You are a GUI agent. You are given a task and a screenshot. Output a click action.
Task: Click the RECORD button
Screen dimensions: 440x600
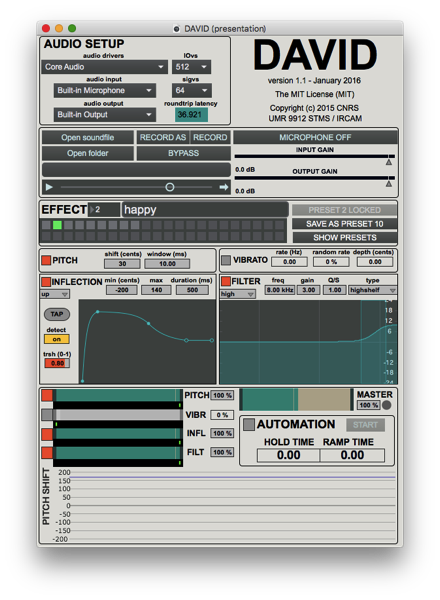(210, 137)
